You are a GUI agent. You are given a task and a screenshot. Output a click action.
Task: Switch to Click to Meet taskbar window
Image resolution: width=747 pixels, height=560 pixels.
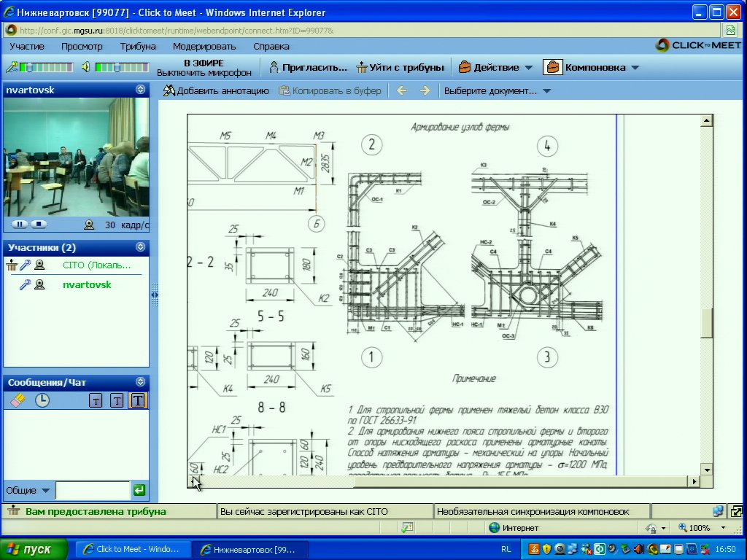(x=133, y=549)
